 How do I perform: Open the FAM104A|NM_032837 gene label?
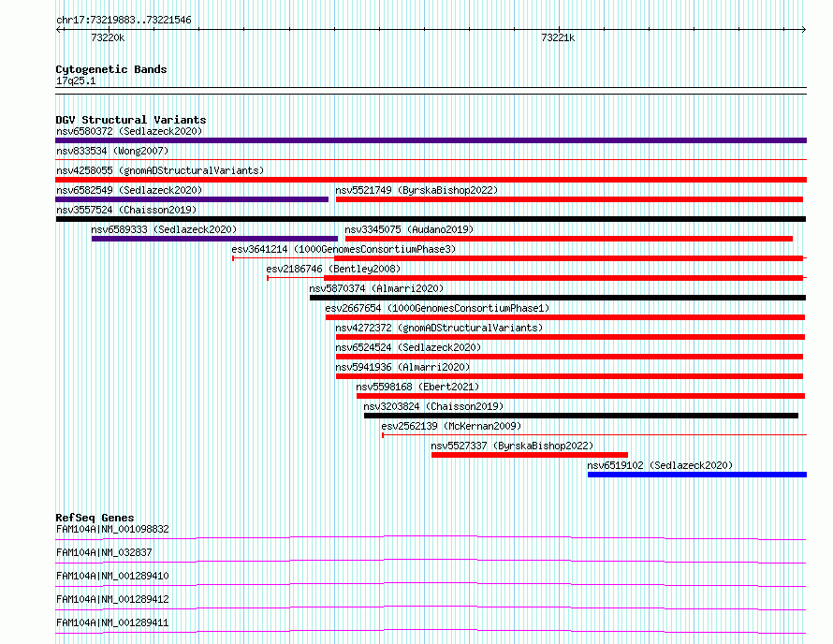104,552
